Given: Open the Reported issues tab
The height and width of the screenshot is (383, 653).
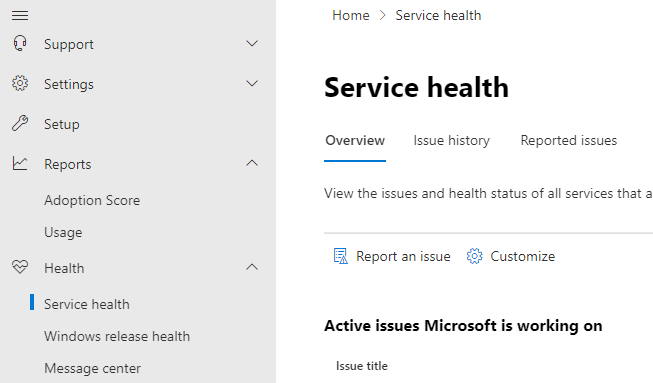Looking at the screenshot, I should [568, 141].
